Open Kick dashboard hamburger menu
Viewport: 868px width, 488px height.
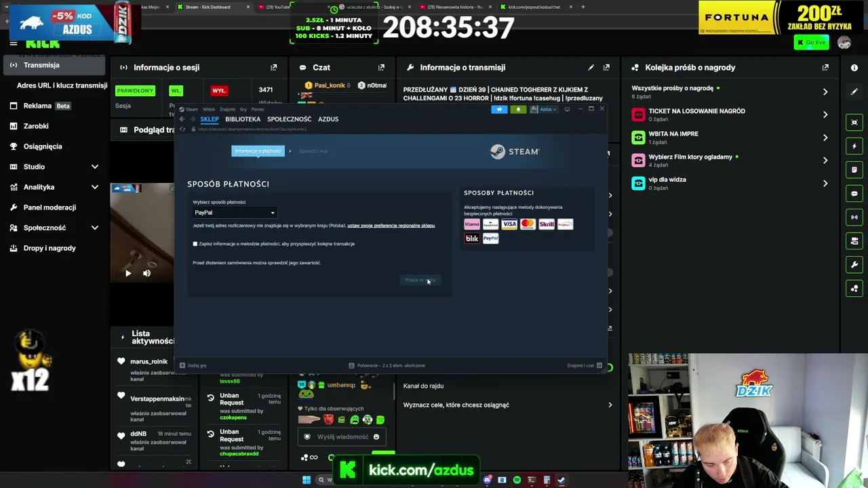(x=13, y=43)
